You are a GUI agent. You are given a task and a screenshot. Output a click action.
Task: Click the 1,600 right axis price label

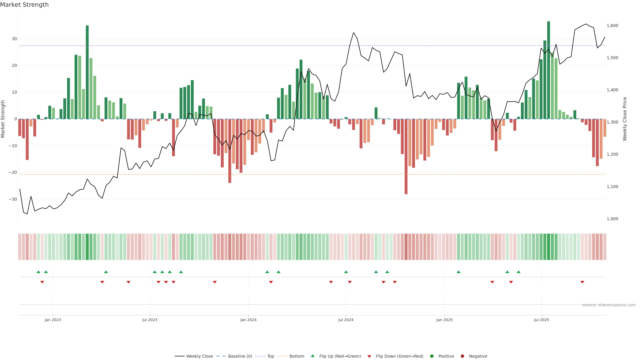(612, 25)
